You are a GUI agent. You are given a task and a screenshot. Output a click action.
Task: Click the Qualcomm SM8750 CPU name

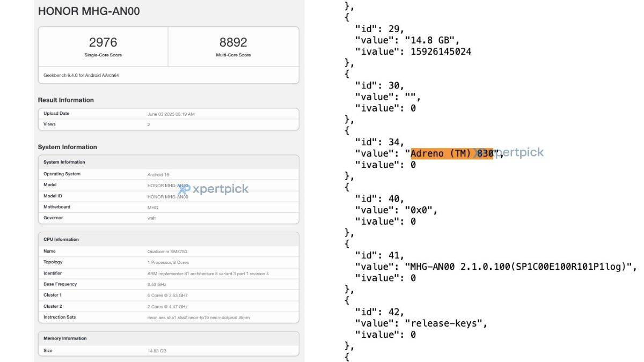[x=167, y=252]
